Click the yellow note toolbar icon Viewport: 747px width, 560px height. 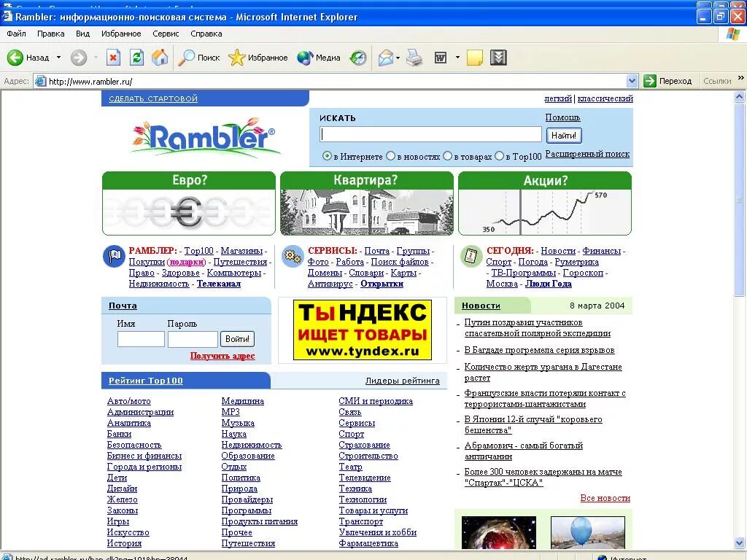(474, 58)
